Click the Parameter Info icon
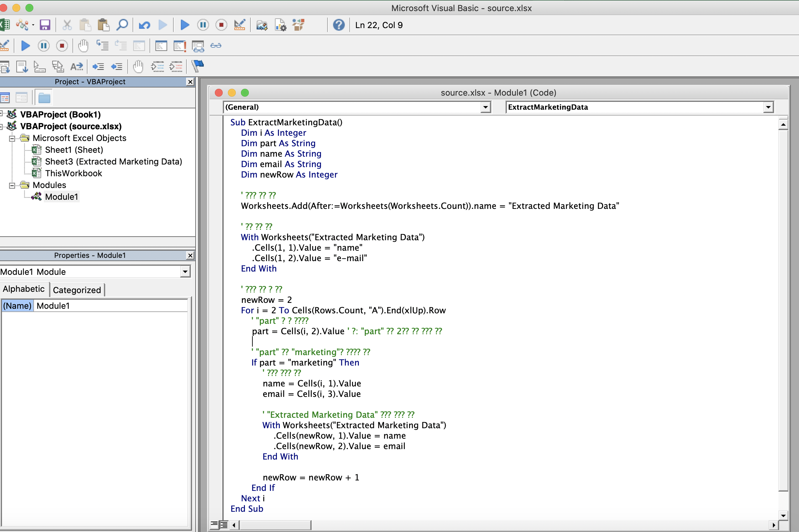 click(58, 67)
